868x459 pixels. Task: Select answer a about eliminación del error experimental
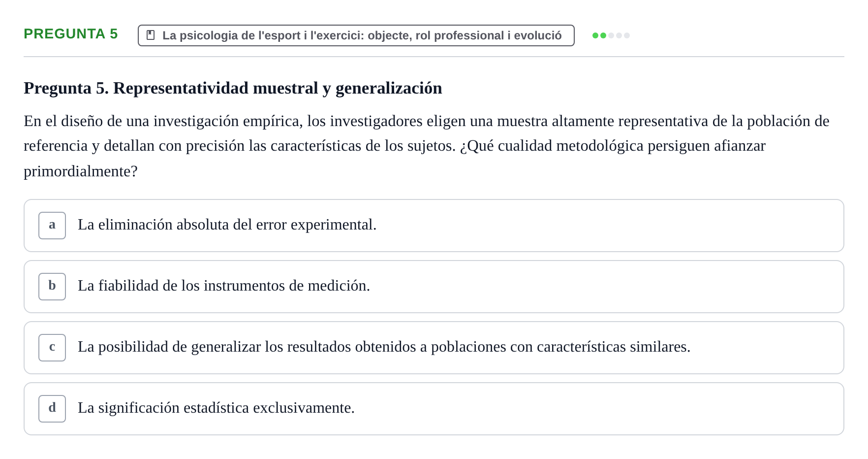(434, 226)
